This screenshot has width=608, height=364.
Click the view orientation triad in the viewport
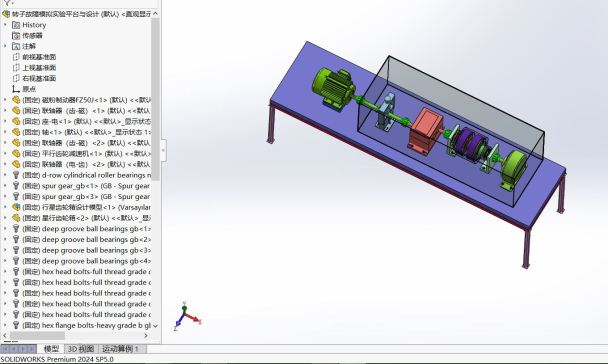coord(188,316)
